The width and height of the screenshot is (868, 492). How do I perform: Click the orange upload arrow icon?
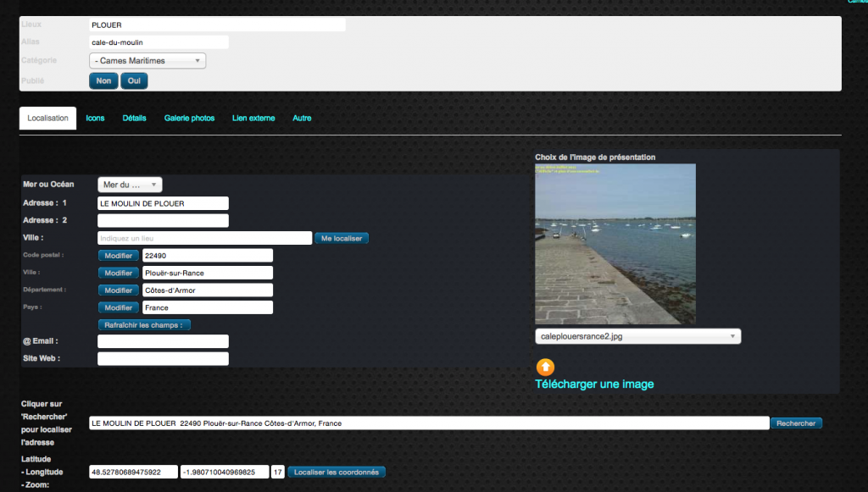tap(546, 367)
